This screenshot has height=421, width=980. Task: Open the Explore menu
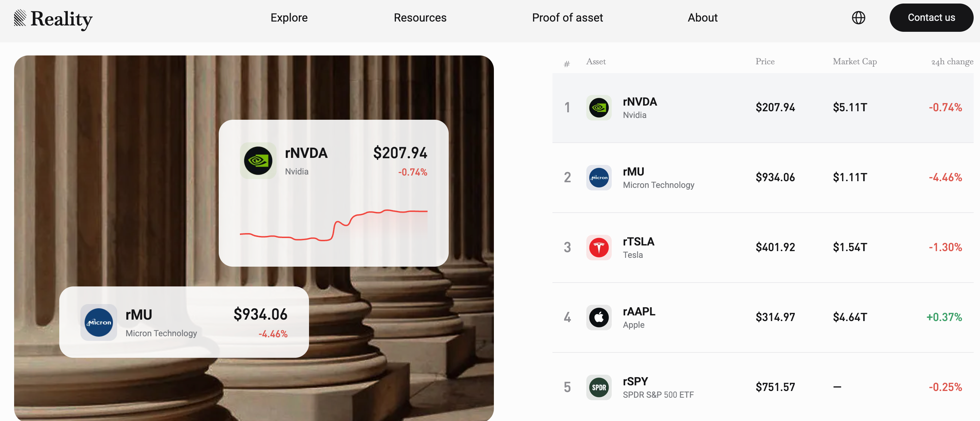point(289,18)
